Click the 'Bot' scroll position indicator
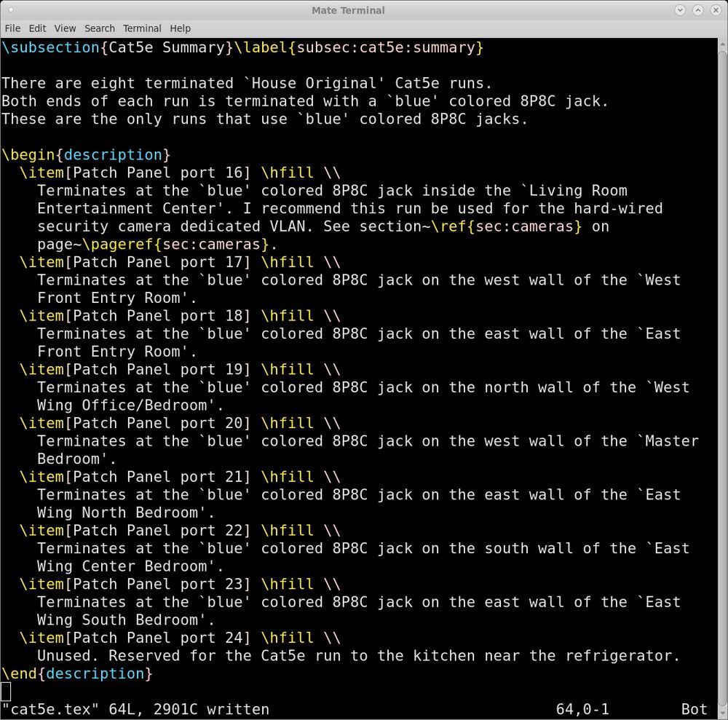Image resolution: width=728 pixels, height=720 pixels. pyautogui.click(x=694, y=709)
